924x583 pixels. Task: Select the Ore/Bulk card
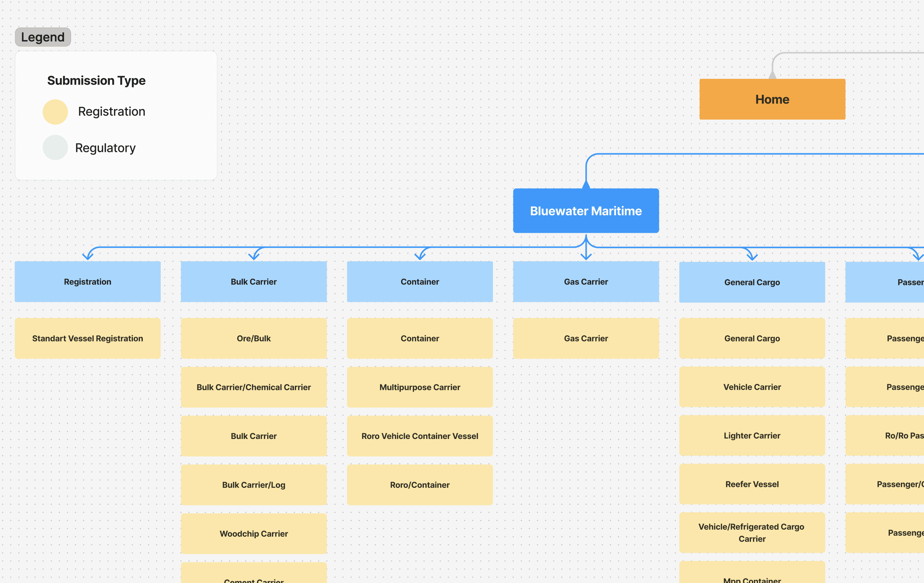[x=254, y=338]
